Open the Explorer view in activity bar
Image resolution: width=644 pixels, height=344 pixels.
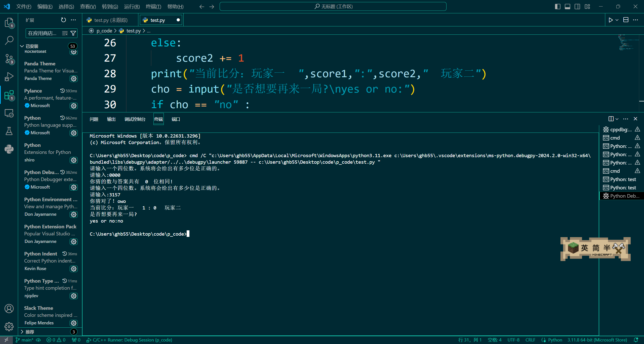[9, 23]
